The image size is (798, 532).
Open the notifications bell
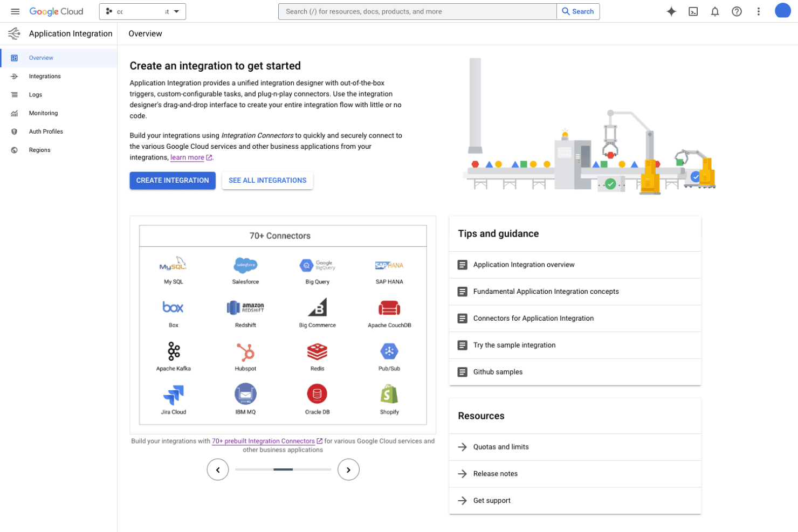715,11
